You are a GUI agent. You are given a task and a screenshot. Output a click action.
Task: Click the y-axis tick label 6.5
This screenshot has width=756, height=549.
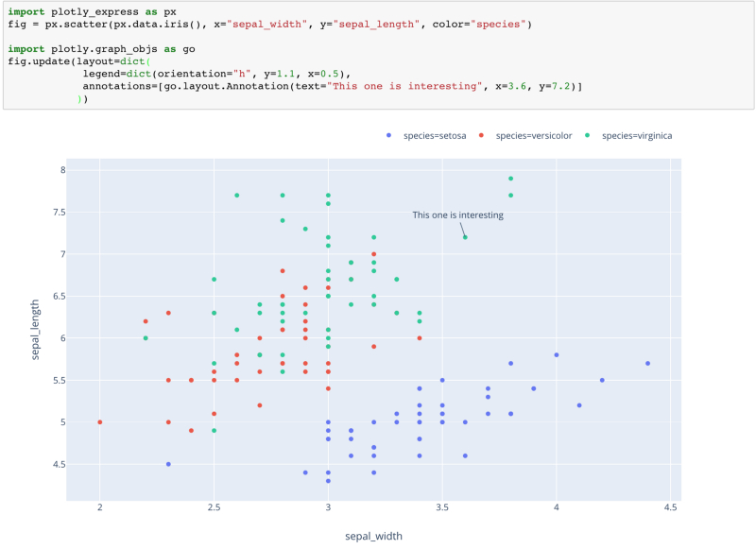coord(60,296)
